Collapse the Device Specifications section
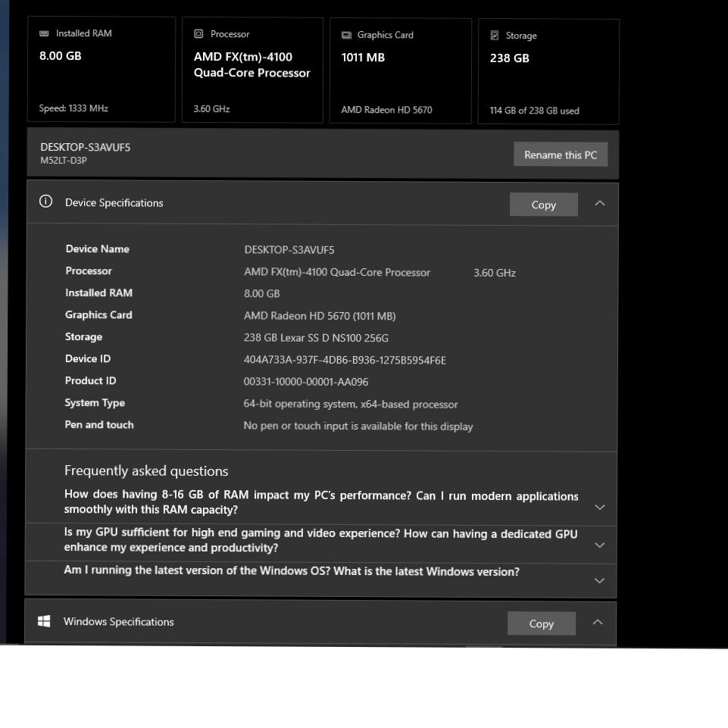Image resolution: width=728 pixels, height=728 pixels. [x=599, y=203]
